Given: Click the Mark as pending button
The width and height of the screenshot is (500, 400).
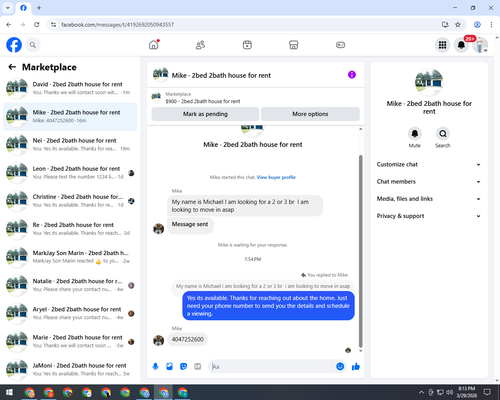Looking at the screenshot, I should tap(205, 114).
